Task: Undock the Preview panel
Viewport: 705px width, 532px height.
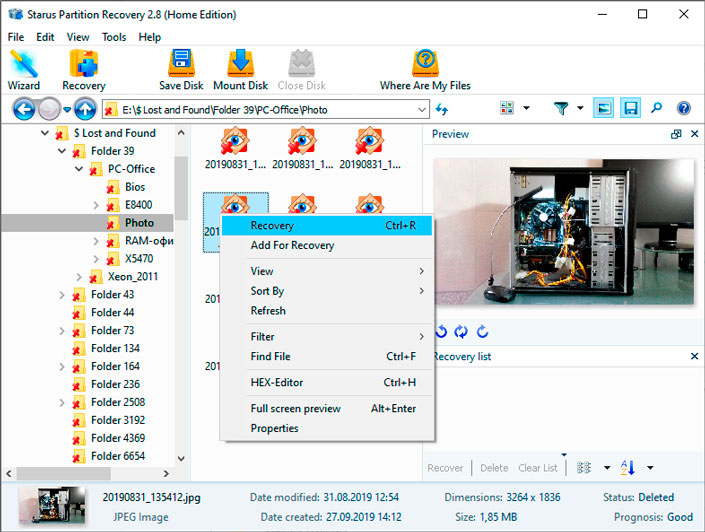Action: click(676, 134)
